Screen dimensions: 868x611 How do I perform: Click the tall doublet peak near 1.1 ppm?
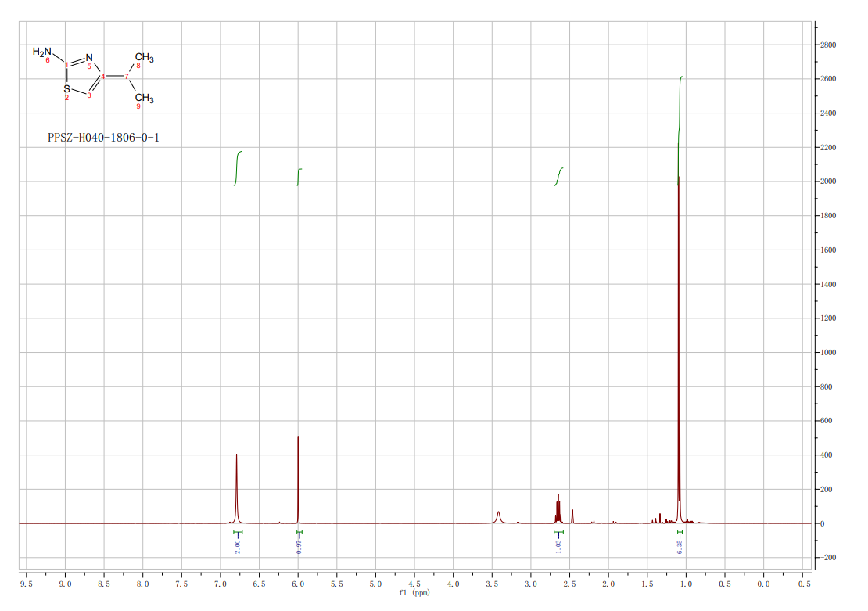click(679, 313)
